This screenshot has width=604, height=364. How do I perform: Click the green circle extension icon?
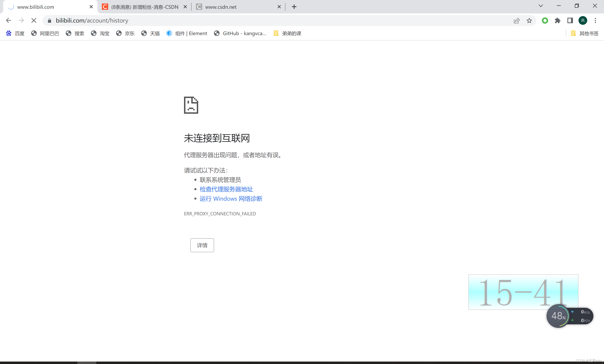point(545,21)
